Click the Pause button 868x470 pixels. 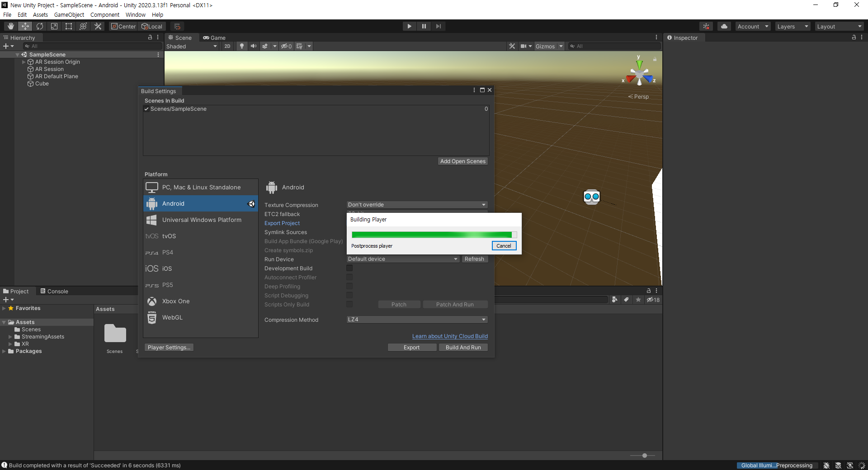point(424,26)
